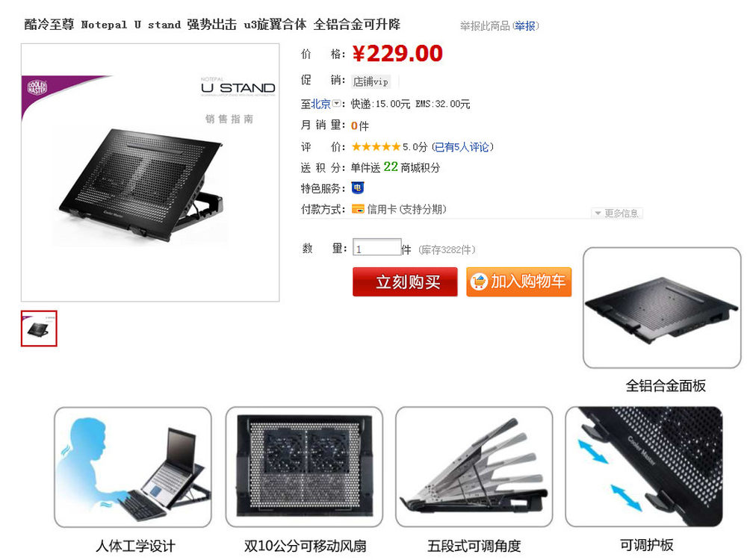The width and height of the screenshot is (747, 560).
Task: Expand the 北京 shipping destination dropdown
Action: pos(336,103)
